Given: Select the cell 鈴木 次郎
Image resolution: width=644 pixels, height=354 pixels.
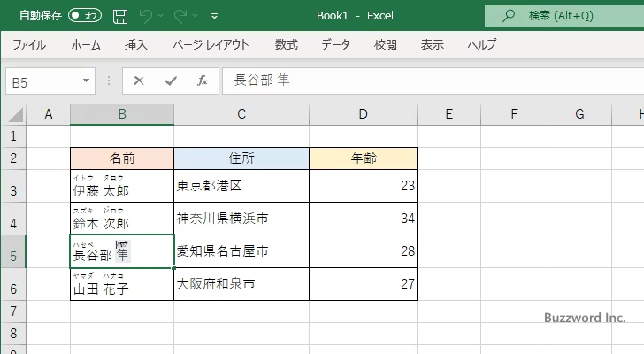Looking at the screenshot, I should click(122, 219).
